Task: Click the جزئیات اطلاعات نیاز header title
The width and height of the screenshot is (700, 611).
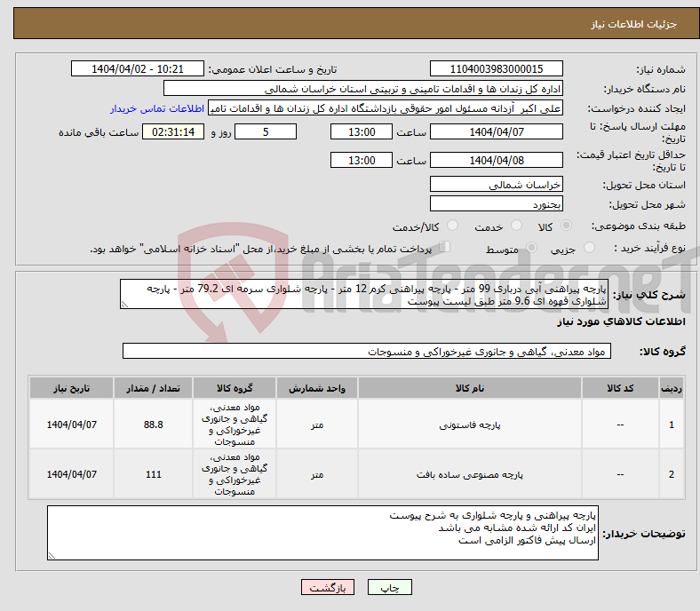Action: point(633,24)
